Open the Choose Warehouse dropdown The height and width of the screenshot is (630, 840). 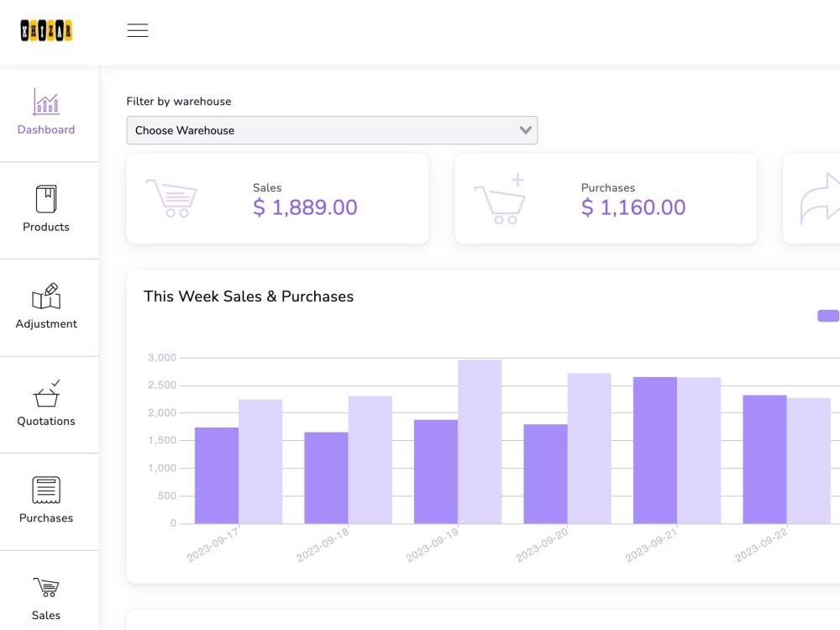[332, 130]
